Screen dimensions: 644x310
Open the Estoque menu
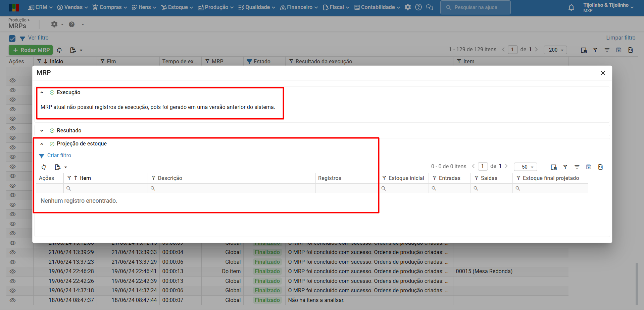pyautogui.click(x=177, y=7)
